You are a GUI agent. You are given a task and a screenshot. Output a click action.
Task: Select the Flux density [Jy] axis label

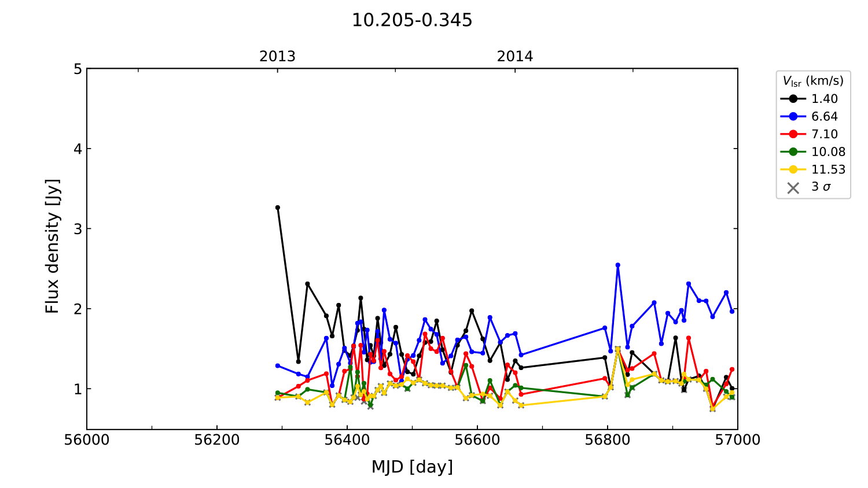52,246
